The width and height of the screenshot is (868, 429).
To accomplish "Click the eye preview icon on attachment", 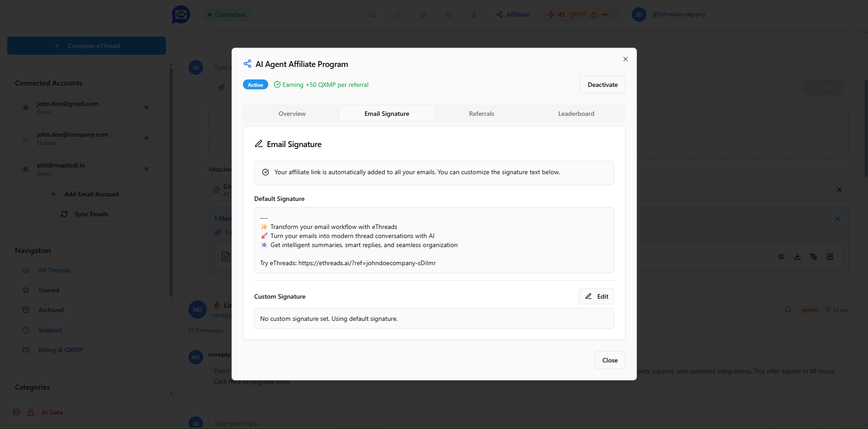I will (781, 257).
